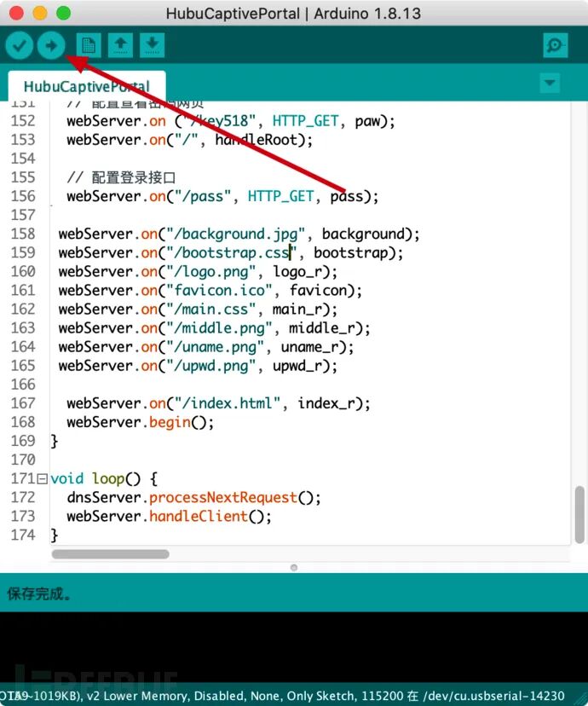Viewport: 588px width, 706px height.
Task: Click the 保存完成 status message
Action: tap(38, 594)
